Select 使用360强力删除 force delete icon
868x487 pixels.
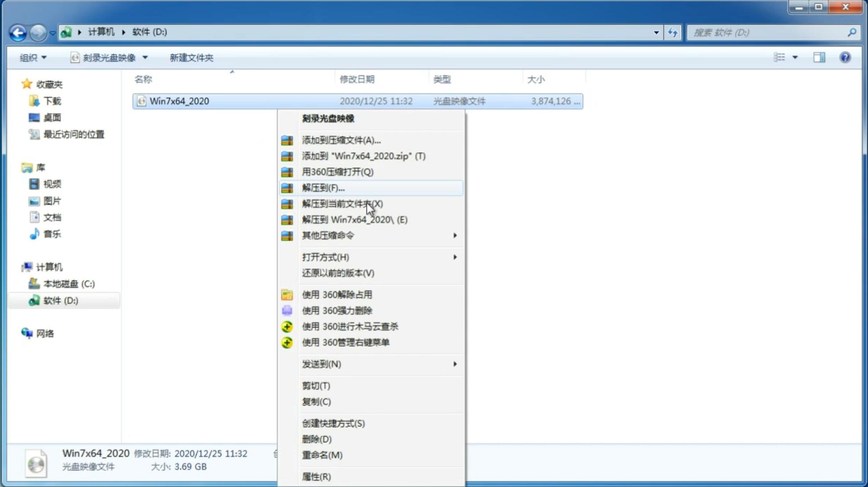[288, 310]
